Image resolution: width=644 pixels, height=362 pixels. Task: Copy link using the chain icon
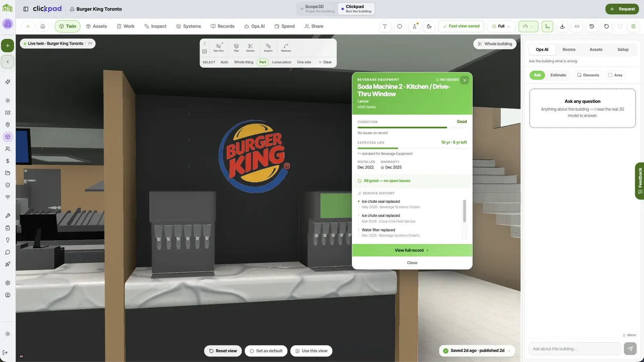(577, 26)
